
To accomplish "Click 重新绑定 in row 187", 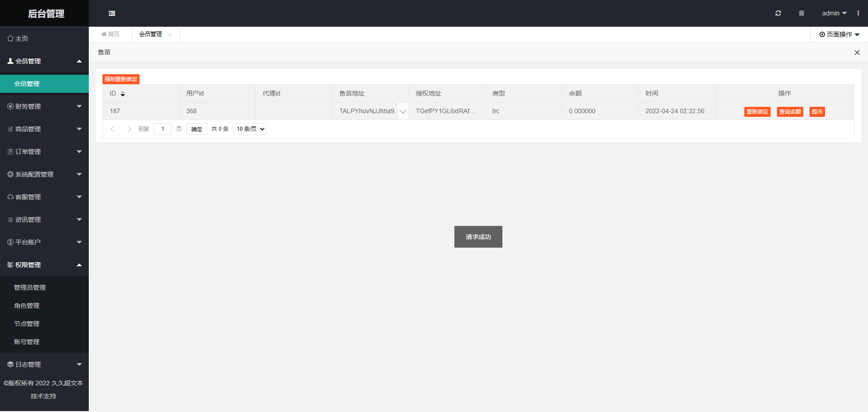I will click(757, 112).
